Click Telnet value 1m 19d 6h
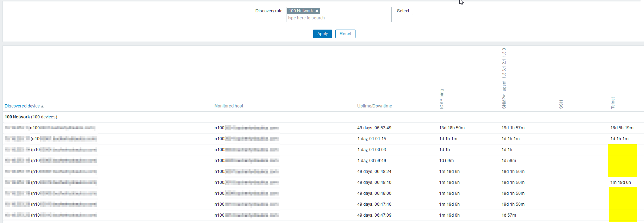 point(621,182)
